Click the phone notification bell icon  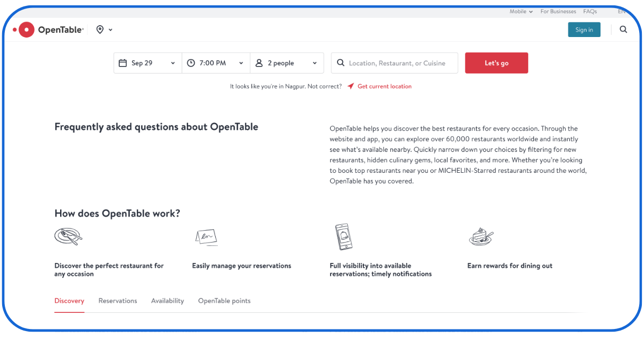[343, 237]
